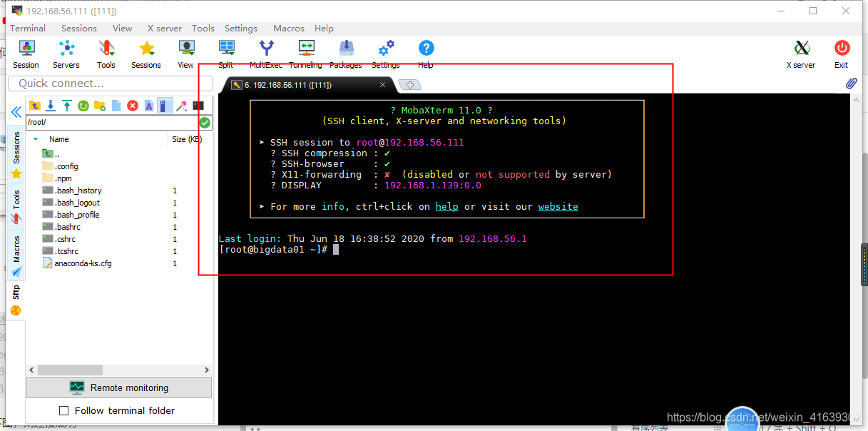868x431 pixels.
Task: Open the Terminal menu
Action: (28, 28)
